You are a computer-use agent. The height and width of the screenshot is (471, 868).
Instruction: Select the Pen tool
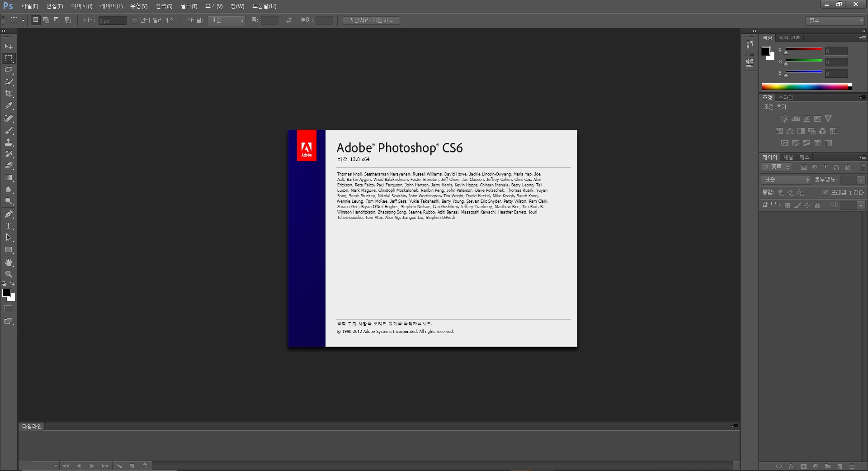point(9,214)
